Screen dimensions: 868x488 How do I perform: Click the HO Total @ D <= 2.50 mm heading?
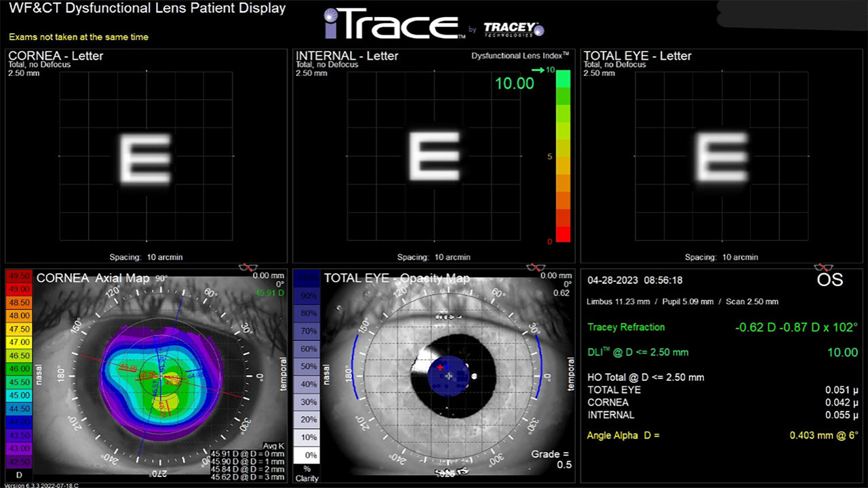pos(646,378)
